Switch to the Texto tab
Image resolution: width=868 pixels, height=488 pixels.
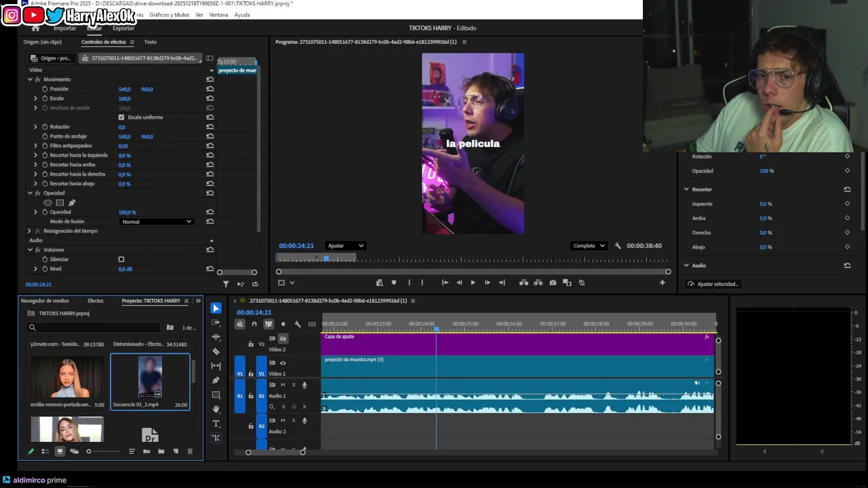click(150, 42)
